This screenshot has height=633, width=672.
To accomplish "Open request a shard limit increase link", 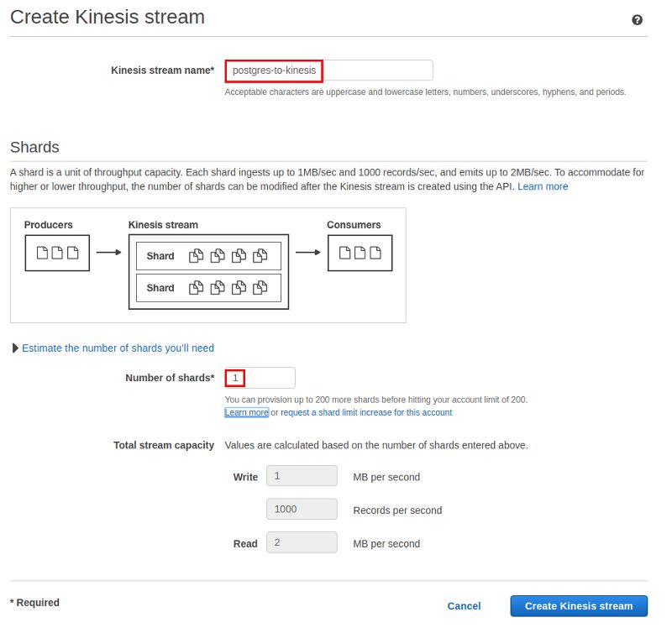I will pos(366,412).
